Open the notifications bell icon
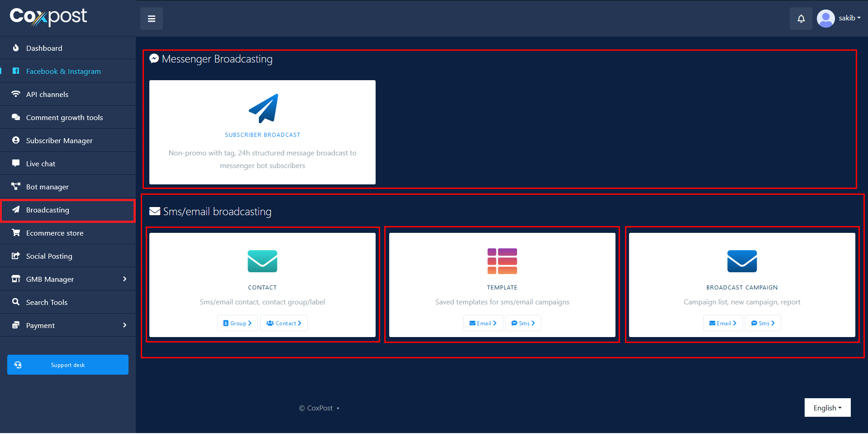 (x=801, y=19)
